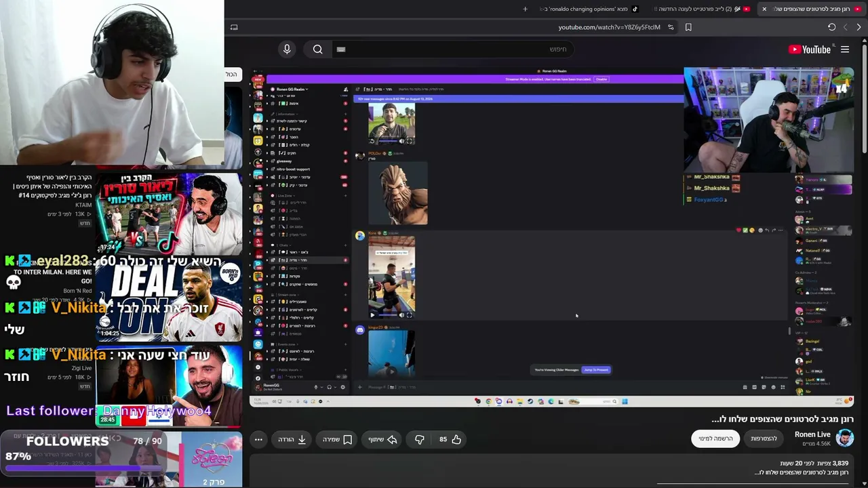Open Discord user settings gear
The height and width of the screenshot is (488, 868).
(342, 387)
